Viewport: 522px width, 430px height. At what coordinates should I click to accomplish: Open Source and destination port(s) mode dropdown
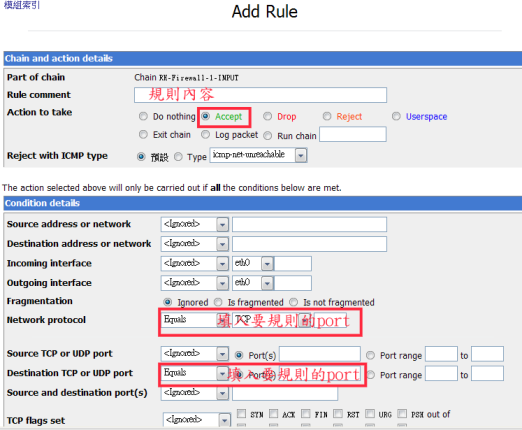click(x=195, y=393)
